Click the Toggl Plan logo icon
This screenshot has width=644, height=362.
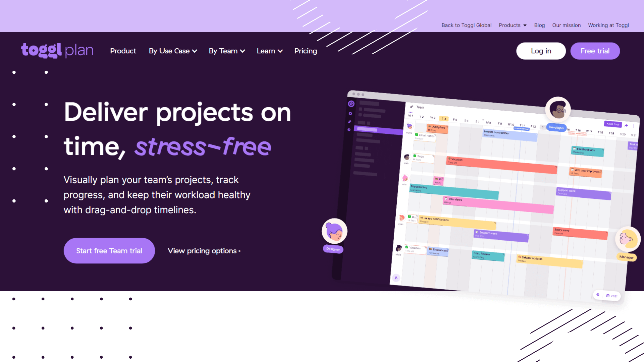click(57, 50)
